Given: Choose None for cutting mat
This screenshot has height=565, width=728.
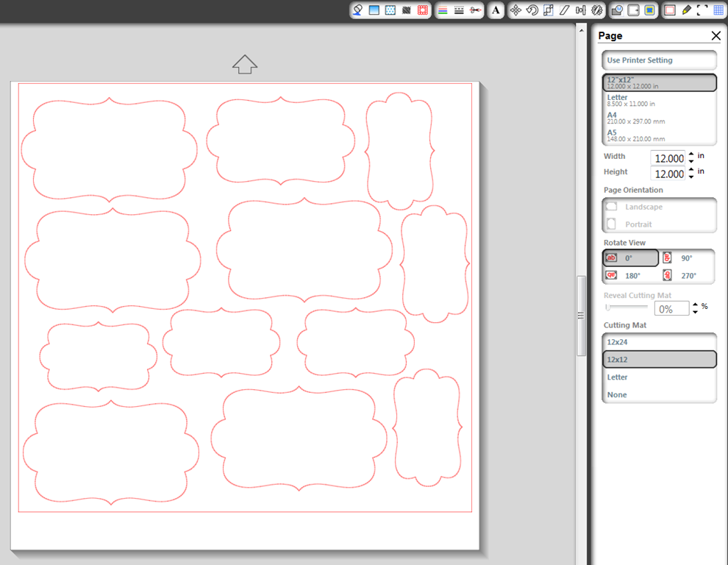Looking at the screenshot, I should tap(660, 394).
